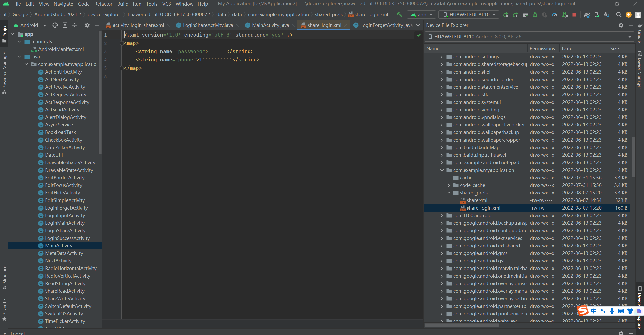Click the Make Project hammer icon

point(399,15)
